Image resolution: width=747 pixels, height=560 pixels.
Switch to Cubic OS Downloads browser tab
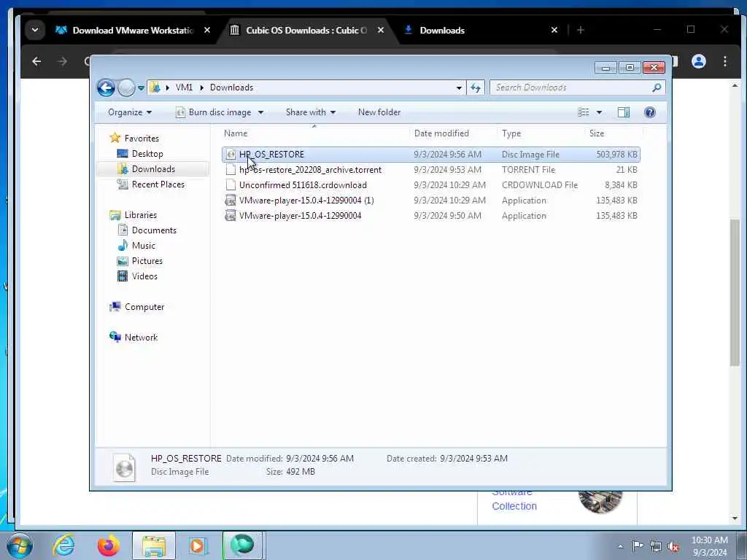click(307, 31)
